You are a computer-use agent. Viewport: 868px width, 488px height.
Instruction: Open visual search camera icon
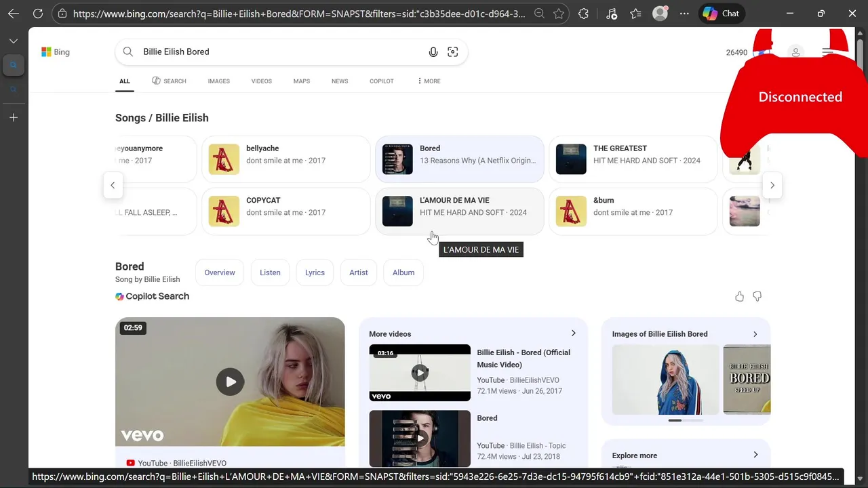click(453, 52)
